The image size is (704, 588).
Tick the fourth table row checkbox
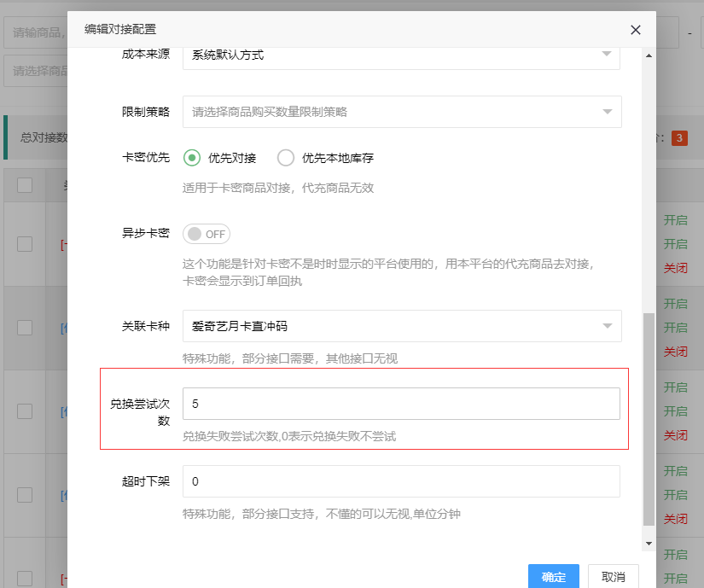point(25,495)
